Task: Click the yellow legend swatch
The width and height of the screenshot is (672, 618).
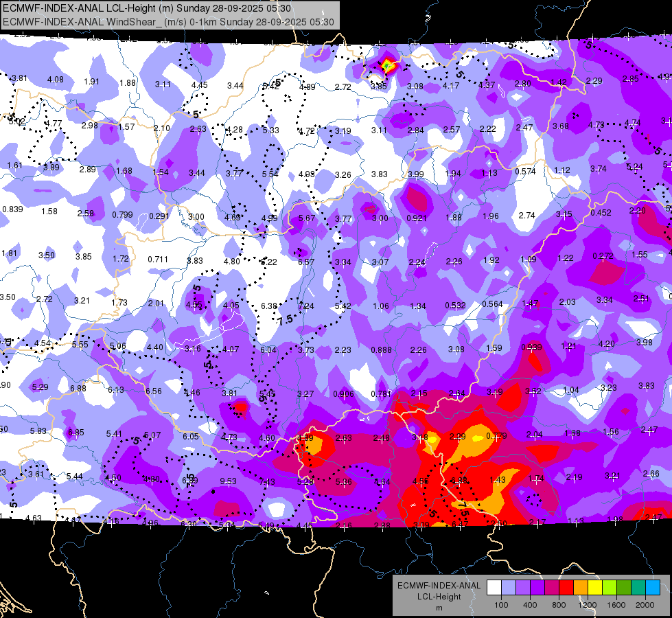Action: point(595,588)
